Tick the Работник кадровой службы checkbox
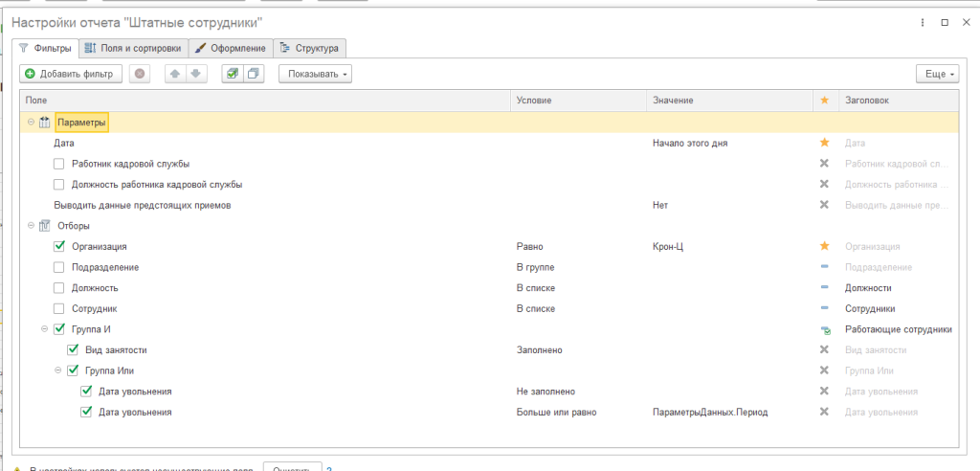Image resolution: width=980 pixels, height=471 pixels. 59,164
